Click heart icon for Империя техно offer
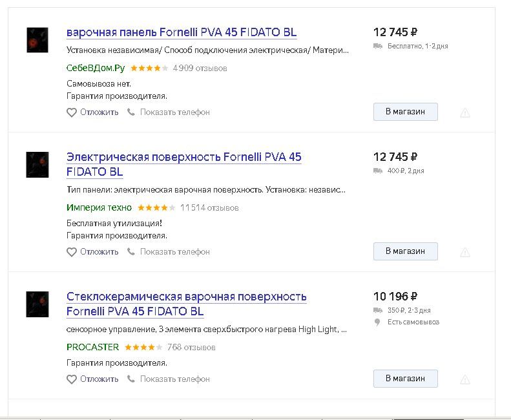 72,252
